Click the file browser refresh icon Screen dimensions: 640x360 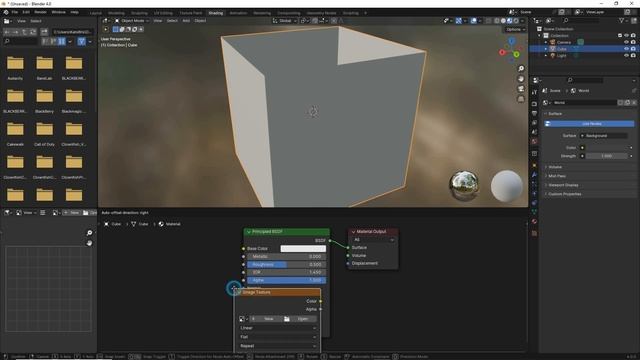[33, 32]
